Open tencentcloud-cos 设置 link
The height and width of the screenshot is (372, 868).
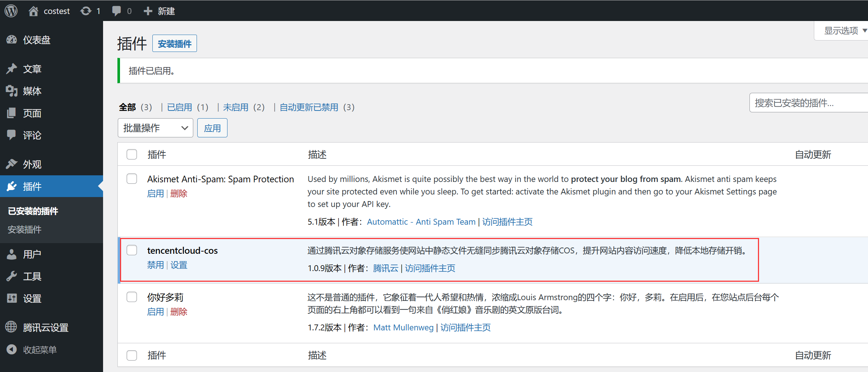click(179, 265)
